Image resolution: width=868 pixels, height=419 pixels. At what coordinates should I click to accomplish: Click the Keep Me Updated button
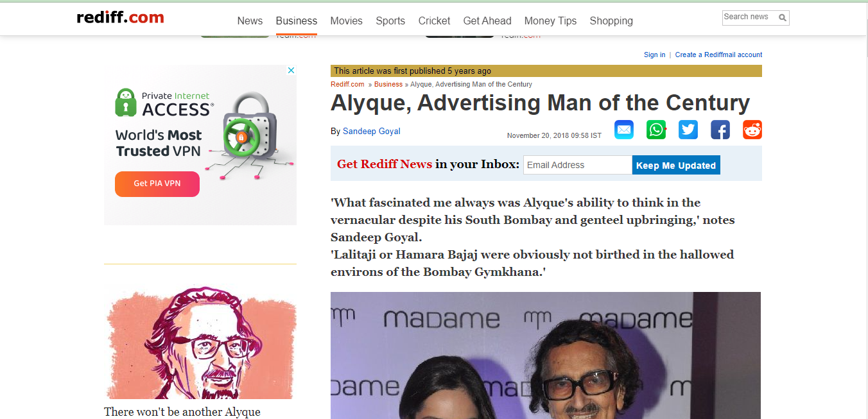coord(676,165)
